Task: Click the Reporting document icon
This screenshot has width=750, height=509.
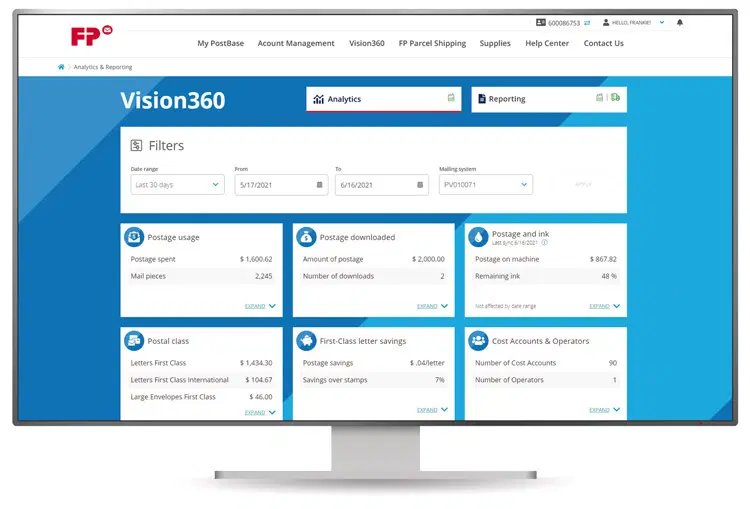Action: click(482, 99)
